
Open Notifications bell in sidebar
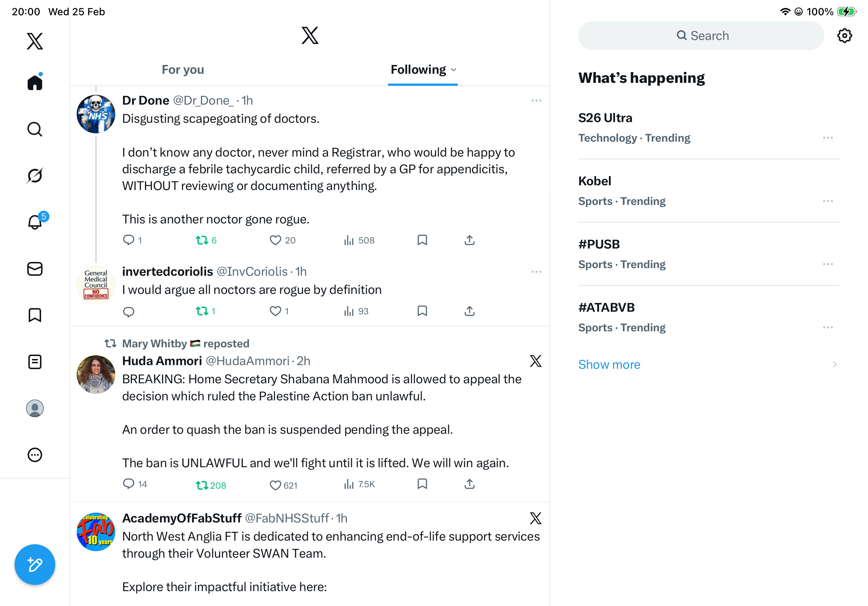pyautogui.click(x=35, y=222)
